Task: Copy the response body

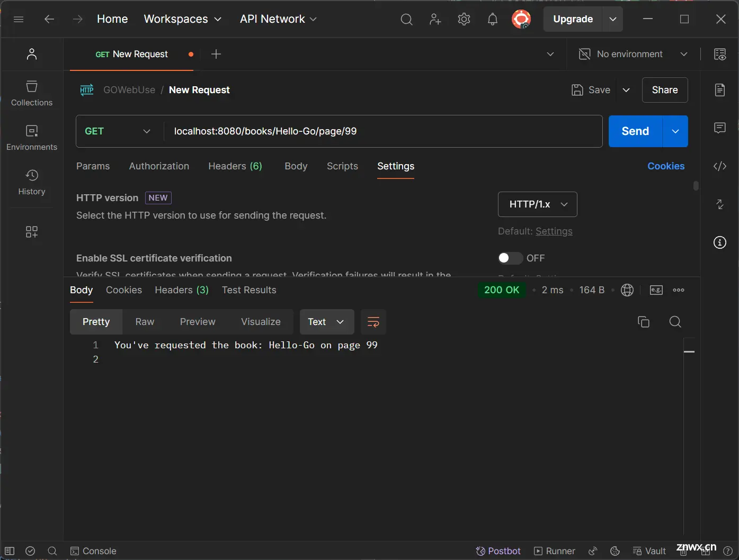Action: click(644, 322)
